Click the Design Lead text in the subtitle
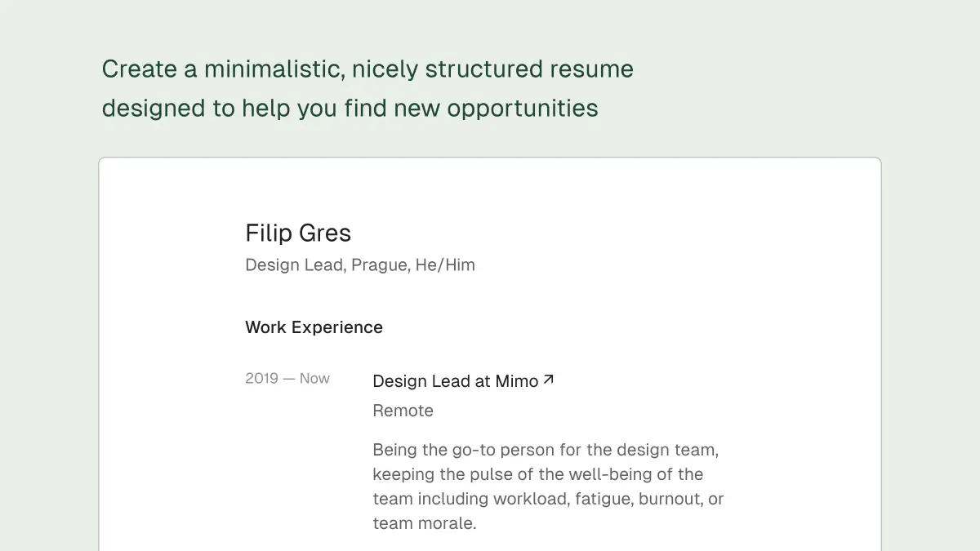 point(294,265)
